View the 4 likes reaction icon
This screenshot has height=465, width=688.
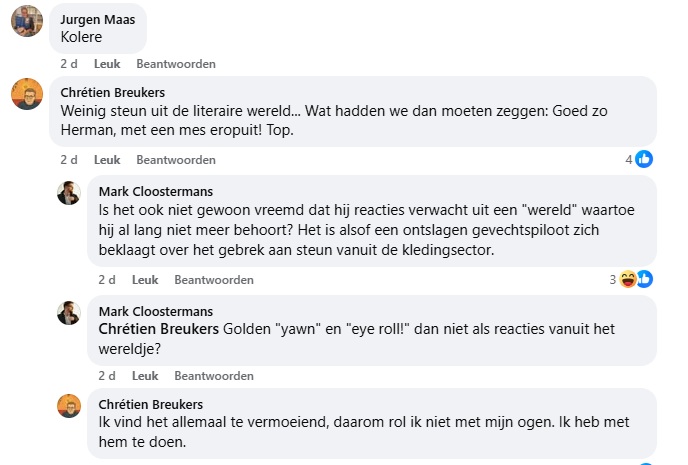tap(644, 159)
